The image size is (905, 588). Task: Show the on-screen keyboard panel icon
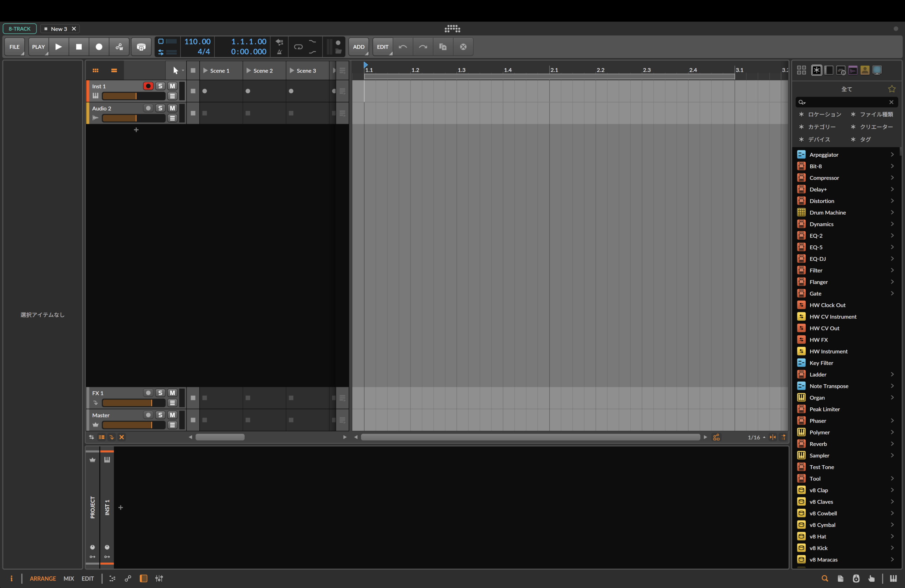(893, 578)
